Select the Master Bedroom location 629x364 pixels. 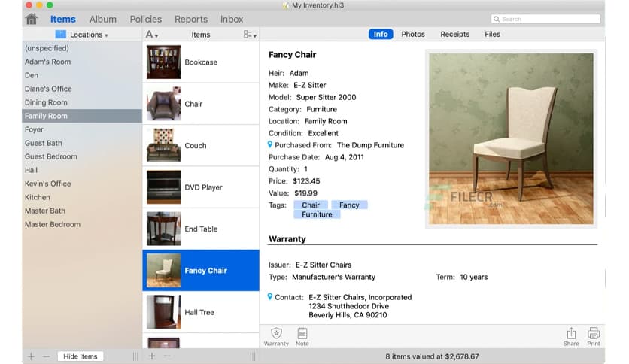pyautogui.click(x=82, y=225)
